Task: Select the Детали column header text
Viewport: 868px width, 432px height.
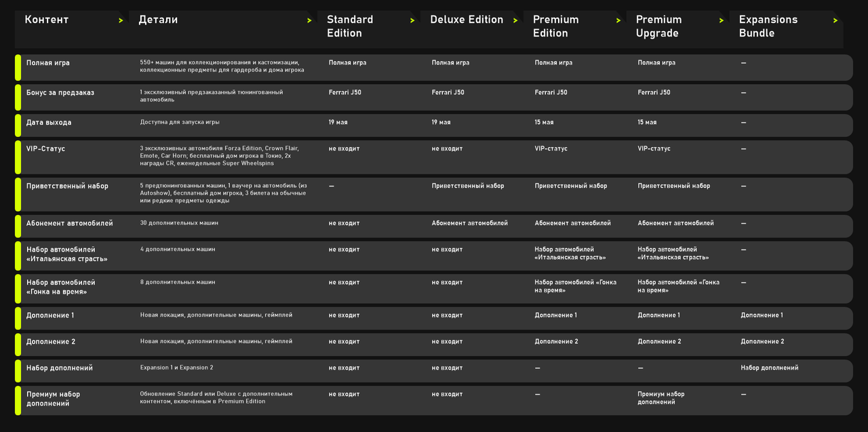Action: [158, 20]
